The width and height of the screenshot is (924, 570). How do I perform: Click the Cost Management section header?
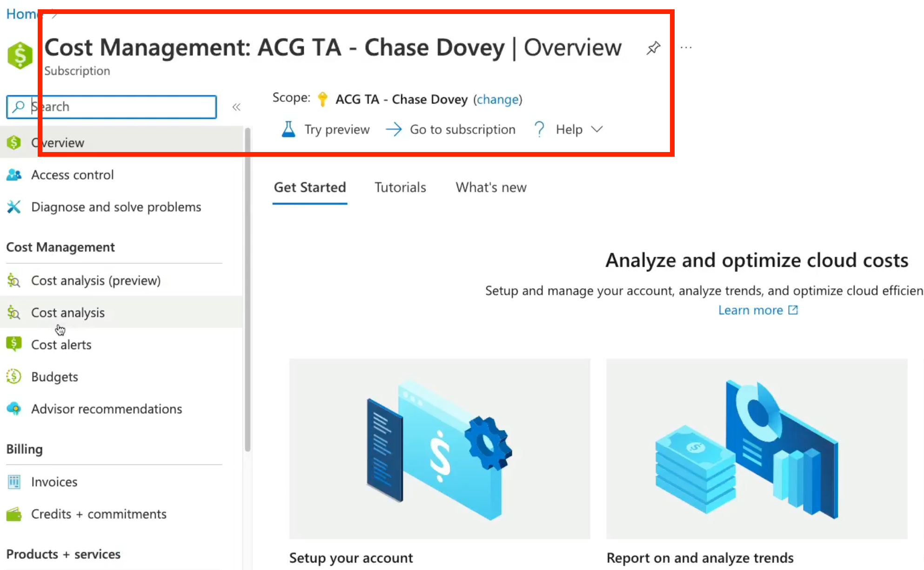pyautogui.click(x=60, y=247)
